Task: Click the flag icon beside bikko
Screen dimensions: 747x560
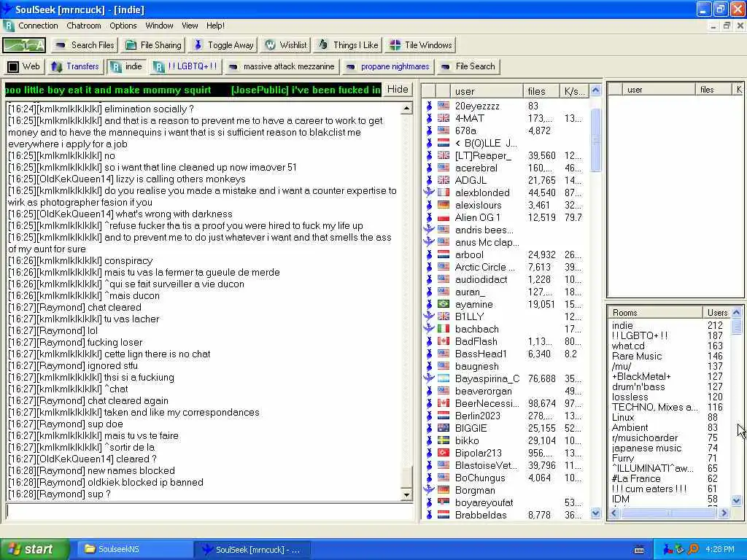Action: 444,440
